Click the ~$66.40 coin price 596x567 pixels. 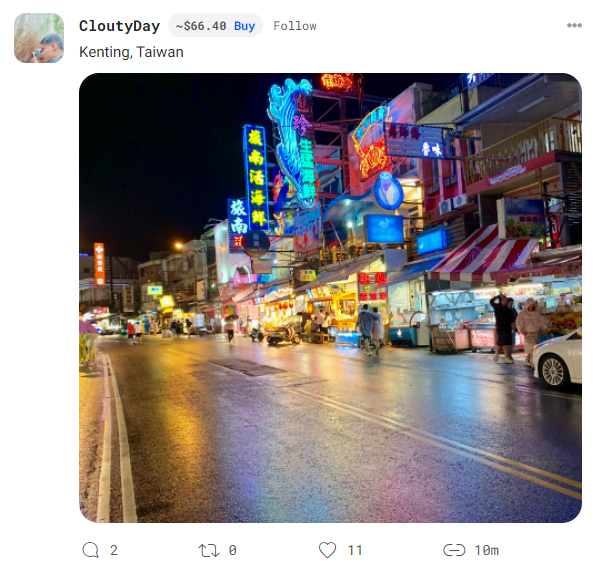click(201, 26)
